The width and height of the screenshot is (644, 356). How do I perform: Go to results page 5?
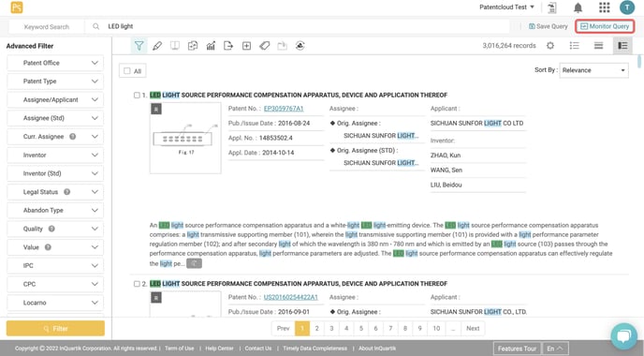tap(361, 329)
